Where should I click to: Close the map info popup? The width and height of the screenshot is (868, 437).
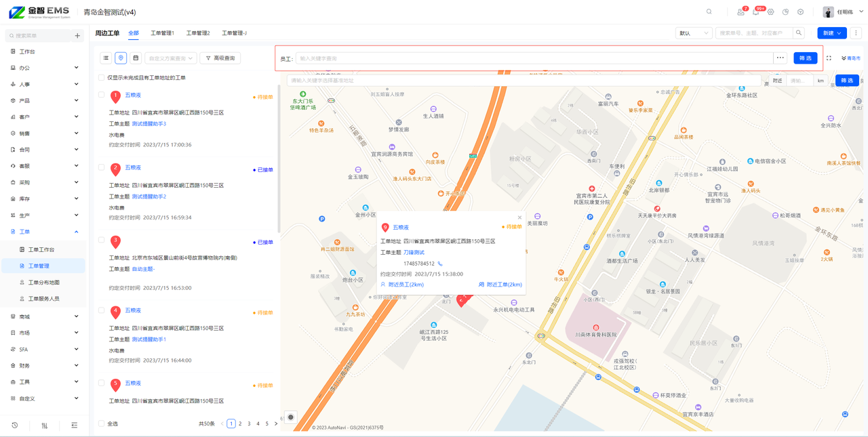coord(520,217)
